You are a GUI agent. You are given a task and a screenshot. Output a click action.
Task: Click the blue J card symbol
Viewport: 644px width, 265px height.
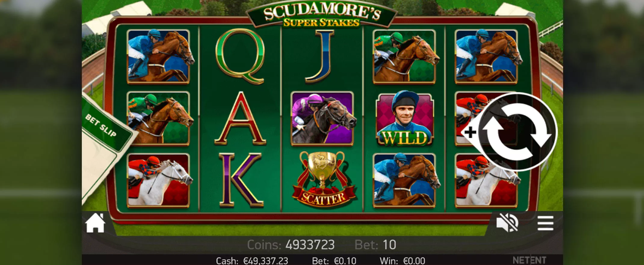click(x=320, y=56)
